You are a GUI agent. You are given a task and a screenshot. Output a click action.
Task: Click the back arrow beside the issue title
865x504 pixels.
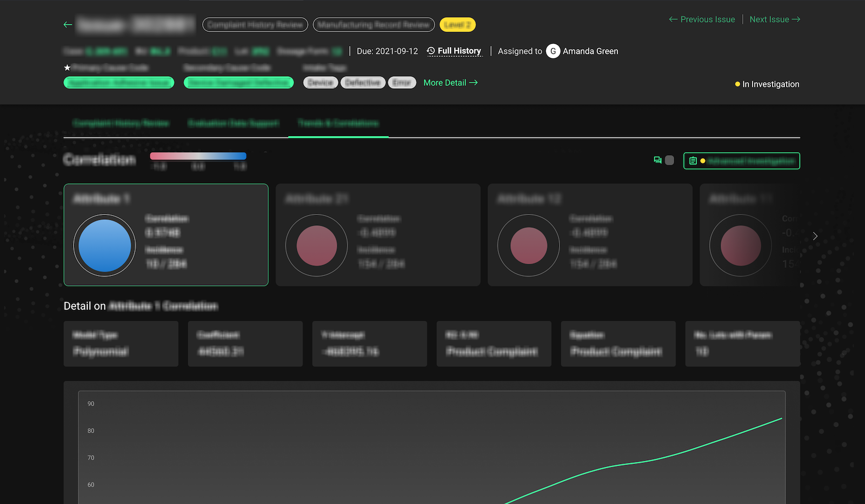(x=68, y=25)
